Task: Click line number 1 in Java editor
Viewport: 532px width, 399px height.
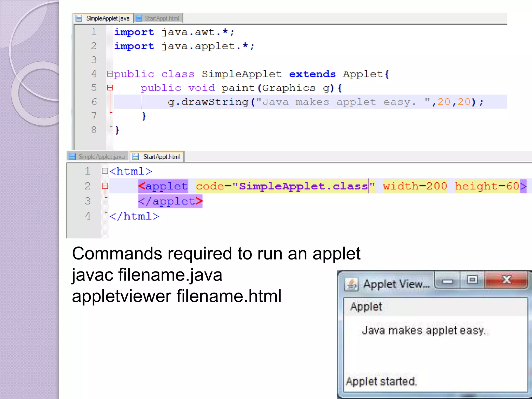Action: [x=94, y=32]
